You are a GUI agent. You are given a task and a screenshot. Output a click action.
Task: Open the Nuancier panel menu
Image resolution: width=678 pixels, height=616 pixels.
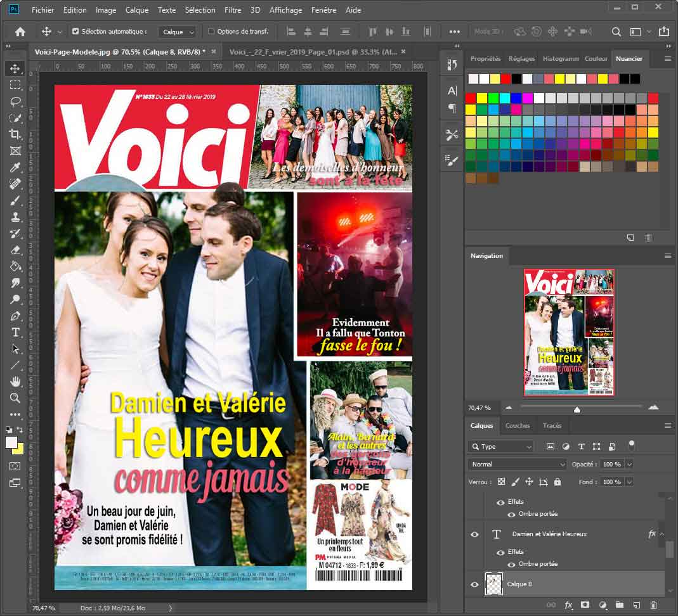point(667,59)
